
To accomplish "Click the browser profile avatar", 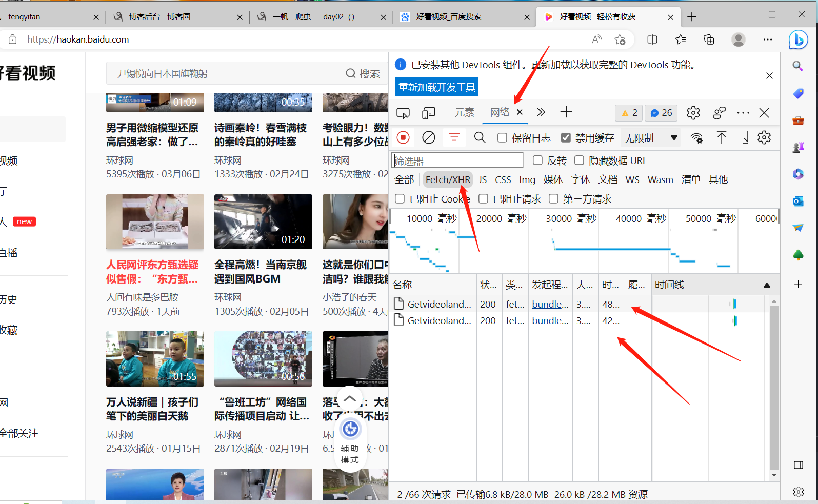I will coord(739,39).
